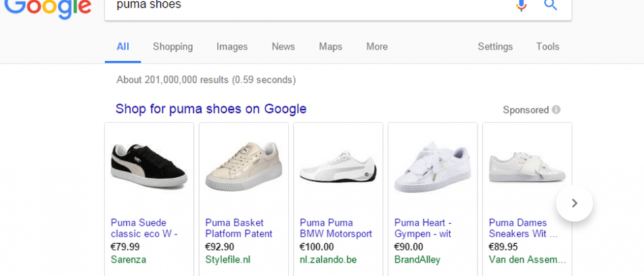Click the Puma Heart shoe image
Image resolution: width=644 pixels, height=276 pixels.
pos(432,168)
